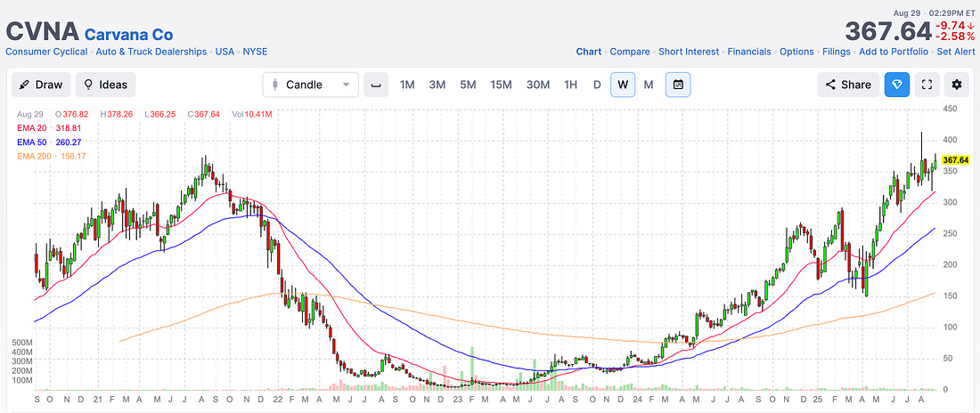The image size is (980, 413).
Task: Click the Carvana Co company name
Action: tap(129, 35)
